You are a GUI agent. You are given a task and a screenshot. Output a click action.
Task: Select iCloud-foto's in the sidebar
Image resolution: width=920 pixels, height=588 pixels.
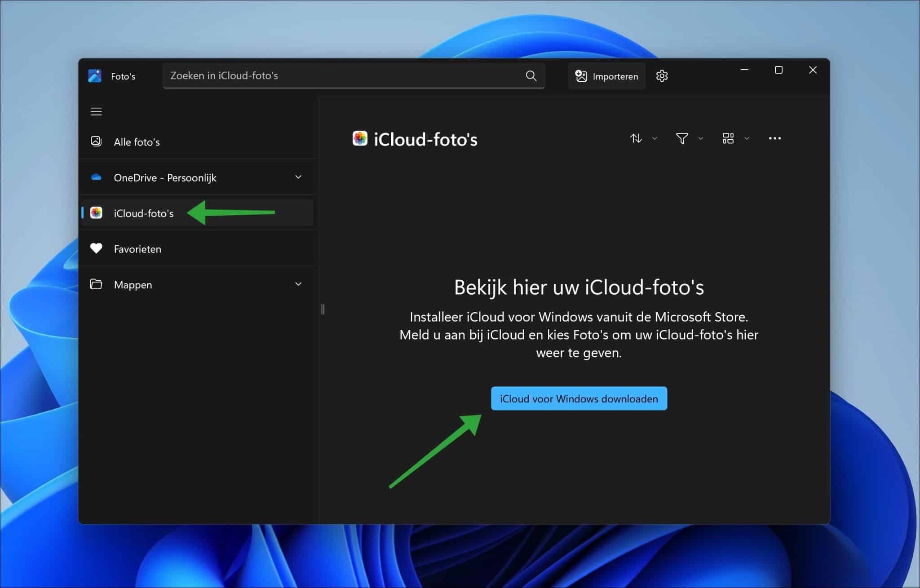click(144, 212)
